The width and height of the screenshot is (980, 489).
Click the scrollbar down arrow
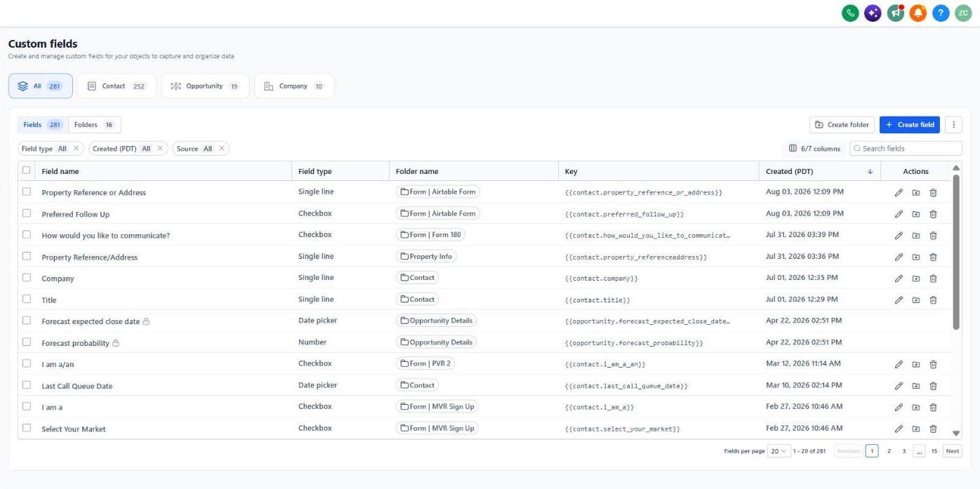pyautogui.click(x=956, y=434)
